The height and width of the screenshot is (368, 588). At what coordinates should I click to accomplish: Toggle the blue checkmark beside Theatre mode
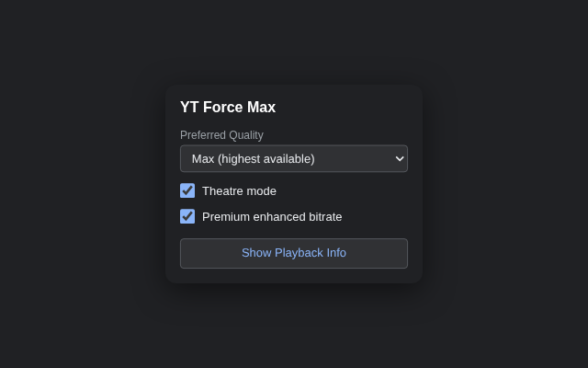click(x=187, y=190)
